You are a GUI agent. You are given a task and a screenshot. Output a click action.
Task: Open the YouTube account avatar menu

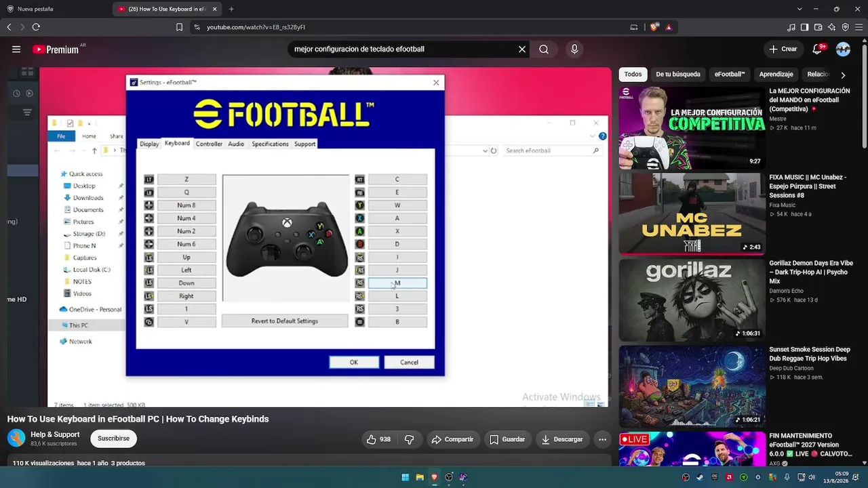(843, 49)
